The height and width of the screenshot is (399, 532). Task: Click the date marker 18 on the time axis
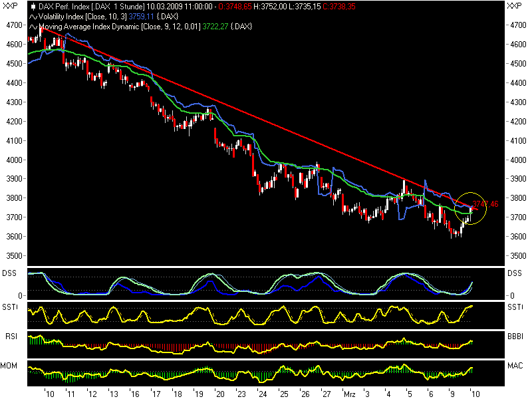(x=178, y=394)
